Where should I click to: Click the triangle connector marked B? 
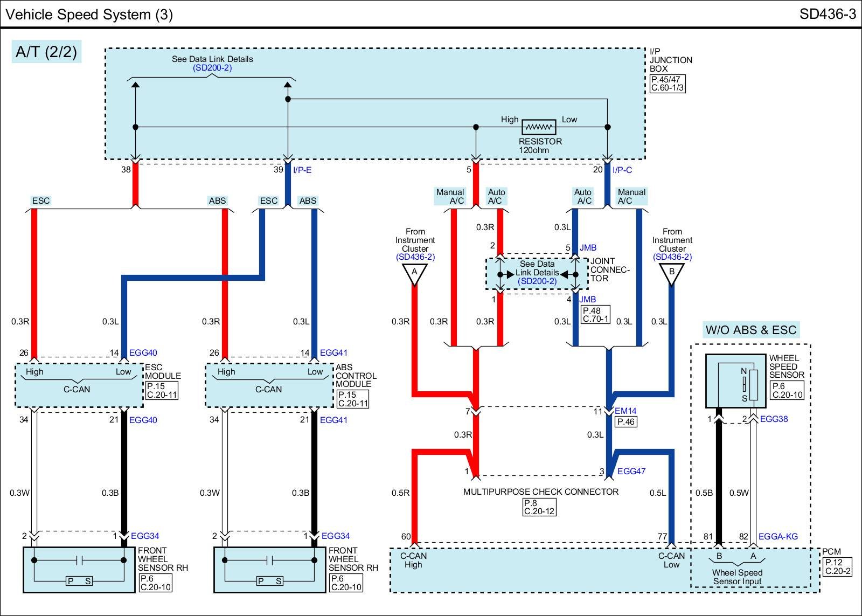click(671, 273)
